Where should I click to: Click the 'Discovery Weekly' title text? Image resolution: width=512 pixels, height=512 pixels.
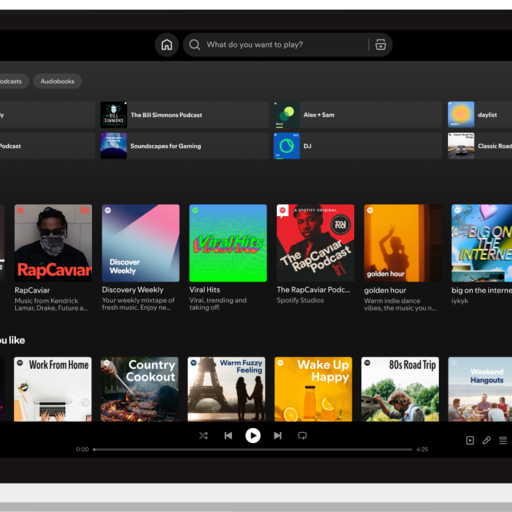(x=133, y=290)
